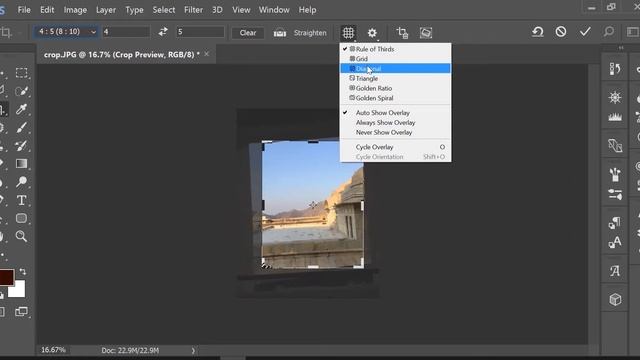Open the Layer menu
Viewport: 640px width, 360px height.
(x=106, y=10)
